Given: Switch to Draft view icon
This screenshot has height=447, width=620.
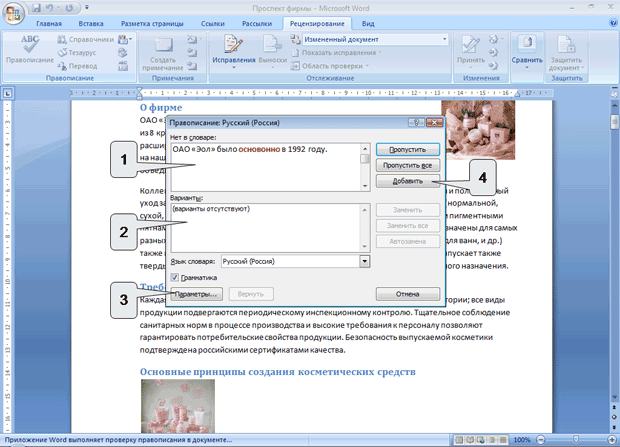Looking at the screenshot, I should tap(503, 439).
